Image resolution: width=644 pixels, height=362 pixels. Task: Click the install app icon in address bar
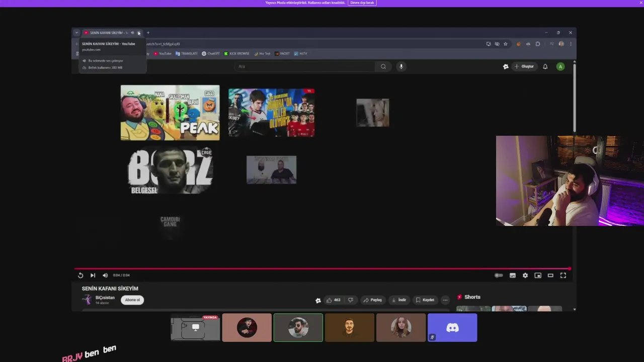point(489,44)
